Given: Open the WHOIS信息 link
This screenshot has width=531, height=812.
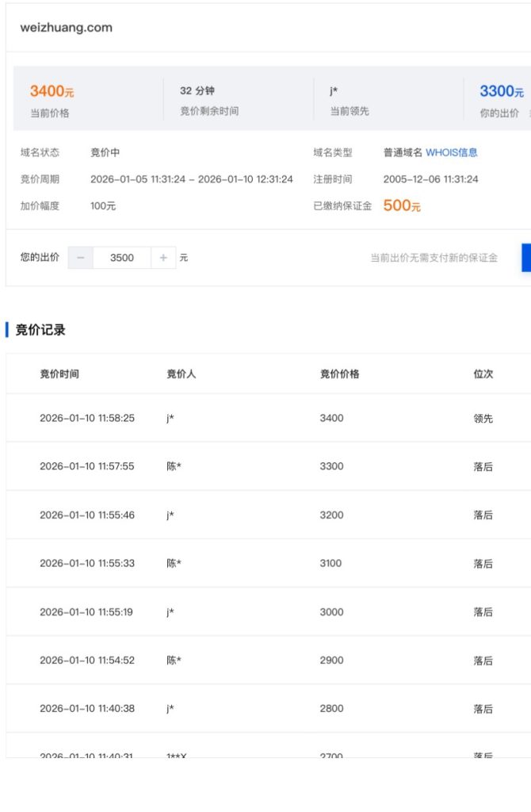Looking at the screenshot, I should [x=452, y=152].
